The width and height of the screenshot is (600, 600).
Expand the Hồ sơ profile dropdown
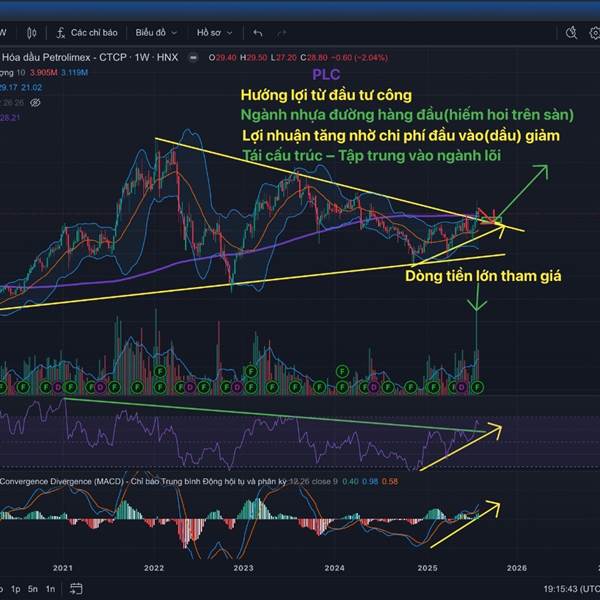pos(214,33)
